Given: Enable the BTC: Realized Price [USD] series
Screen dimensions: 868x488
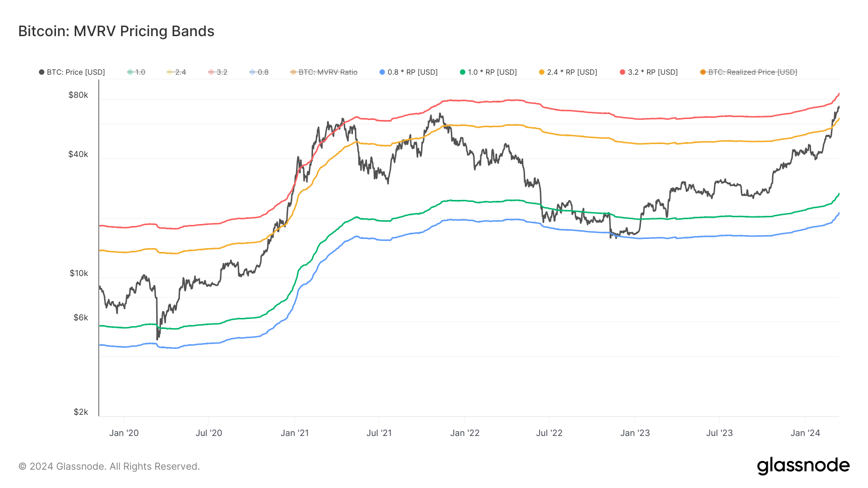Looking at the screenshot, I should point(748,72).
